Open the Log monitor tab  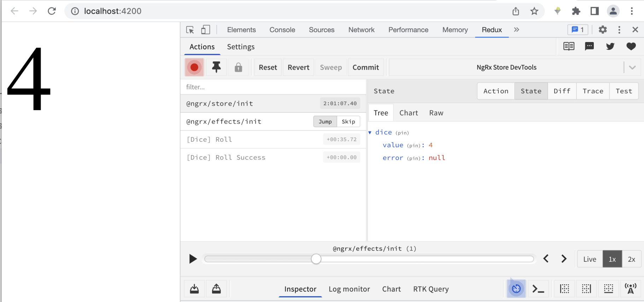tap(349, 289)
